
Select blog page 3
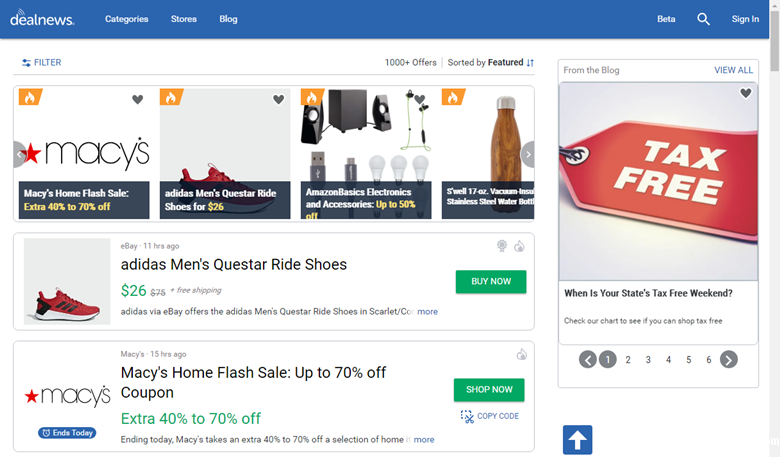point(648,360)
